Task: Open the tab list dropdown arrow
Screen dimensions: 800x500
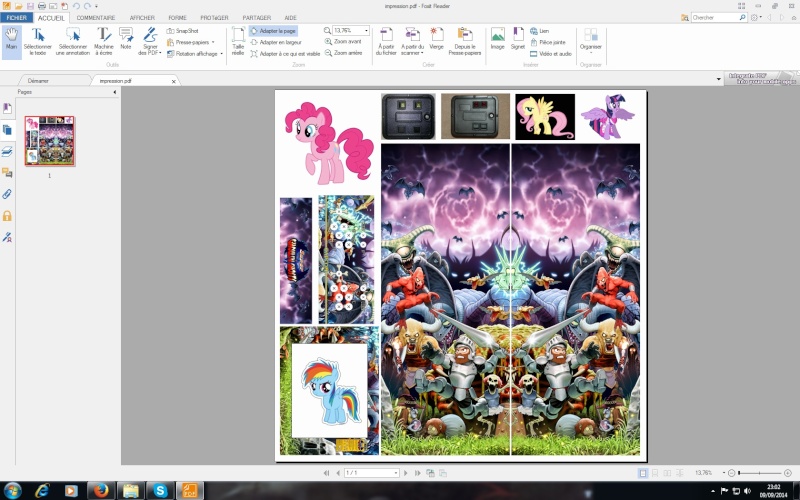Action: click(718, 79)
